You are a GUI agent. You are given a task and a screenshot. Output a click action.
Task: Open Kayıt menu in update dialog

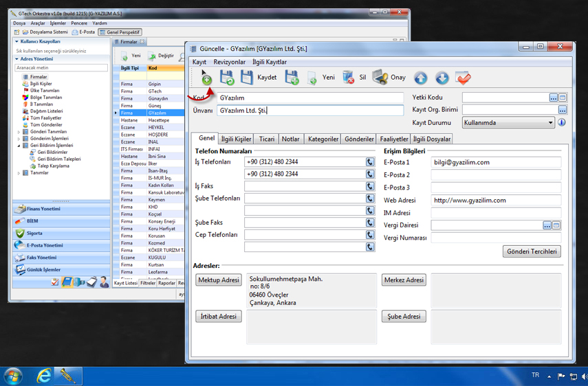(x=199, y=62)
